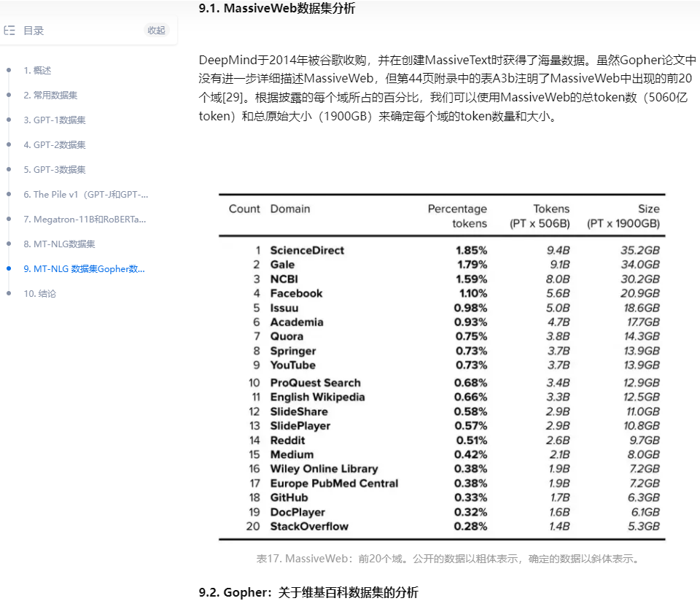The height and width of the screenshot is (601, 700).
Task: Click the 1.79% percentage value
Action: coord(472,264)
